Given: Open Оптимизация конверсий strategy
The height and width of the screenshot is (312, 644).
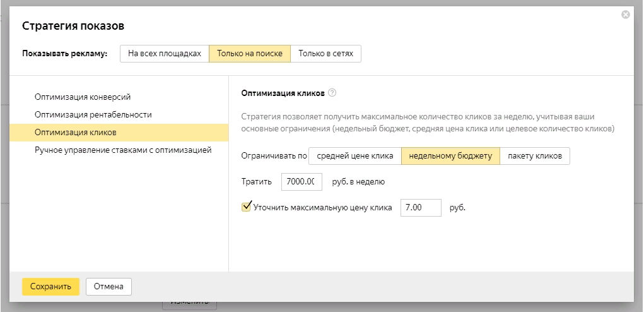Looking at the screenshot, I should pos(83,97).
